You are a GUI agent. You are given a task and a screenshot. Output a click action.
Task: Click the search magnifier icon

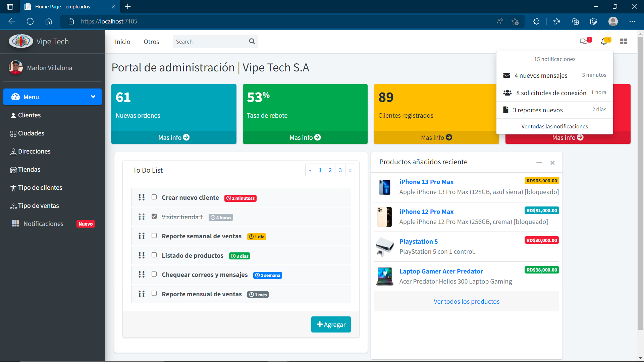coord(252,42)
